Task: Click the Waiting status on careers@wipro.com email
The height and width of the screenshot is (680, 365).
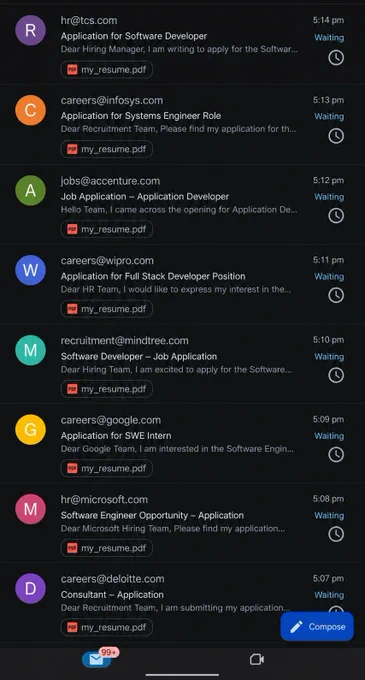Action: 329,277
